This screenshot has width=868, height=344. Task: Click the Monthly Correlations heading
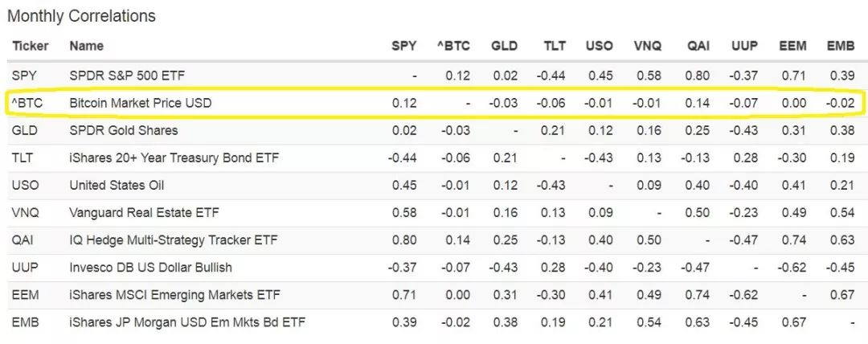point(81,16)
